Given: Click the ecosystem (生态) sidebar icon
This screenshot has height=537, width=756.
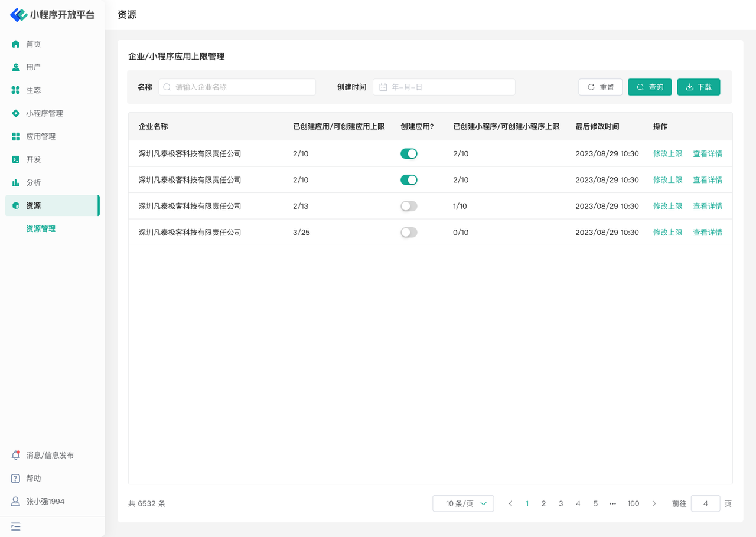Looking at the screenshot, I should pyautogui.click(x=16, y=90).
